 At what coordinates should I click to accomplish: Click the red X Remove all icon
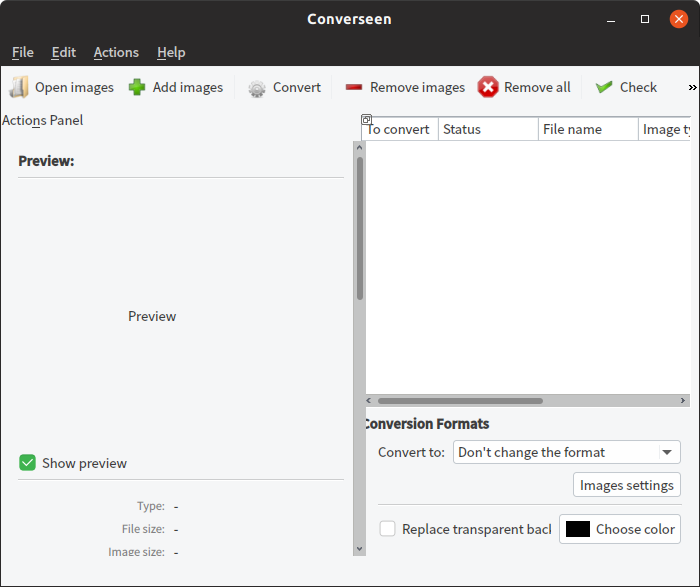[x=488, y=87]
